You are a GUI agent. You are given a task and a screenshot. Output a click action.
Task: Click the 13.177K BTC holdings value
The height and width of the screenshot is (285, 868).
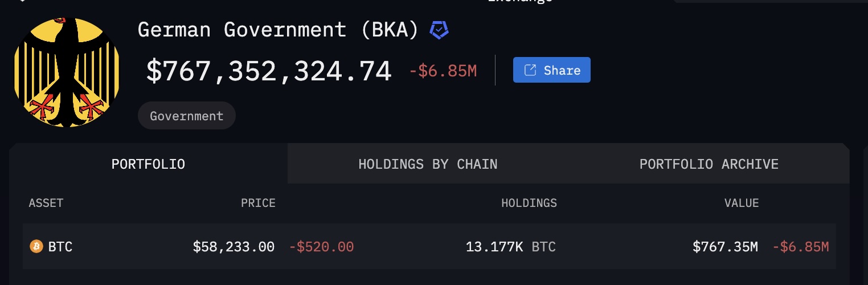[511, 247]
